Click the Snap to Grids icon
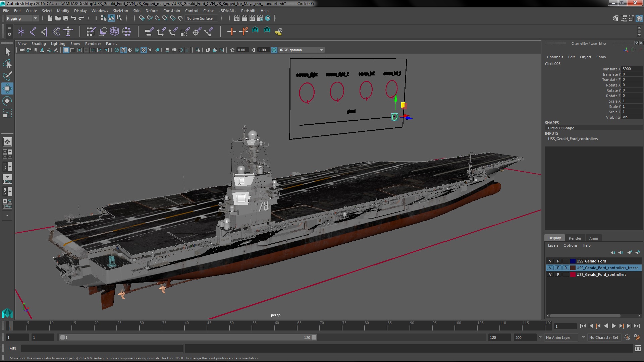The image size is (644, 362). (x=142, y=18)
